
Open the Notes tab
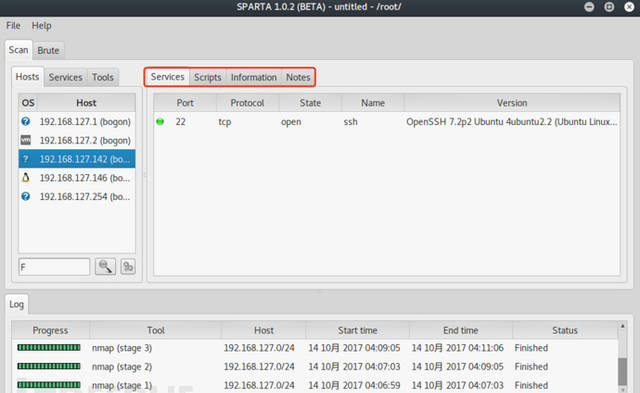click(298, 77)
